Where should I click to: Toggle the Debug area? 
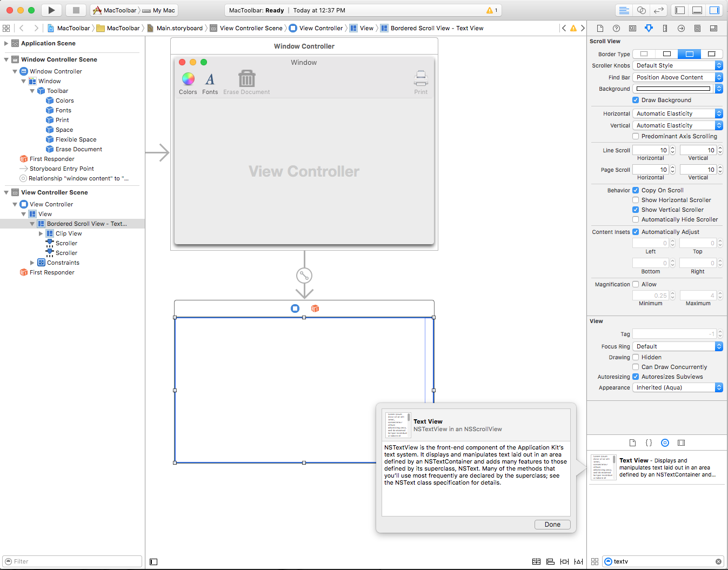coord(697,10)
